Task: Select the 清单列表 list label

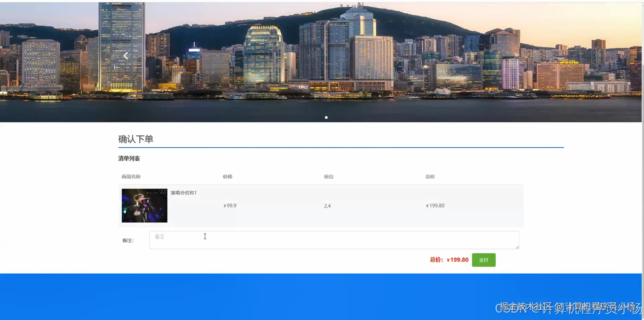Action: tap(129, 158)
